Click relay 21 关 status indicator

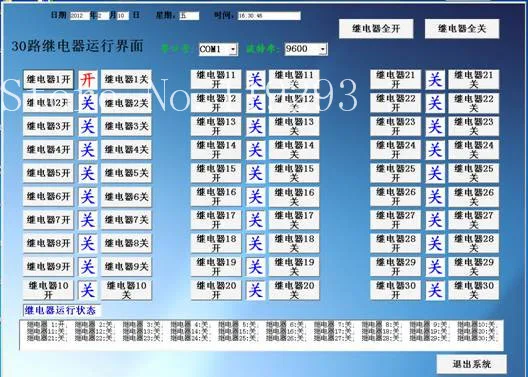[435, 80]
